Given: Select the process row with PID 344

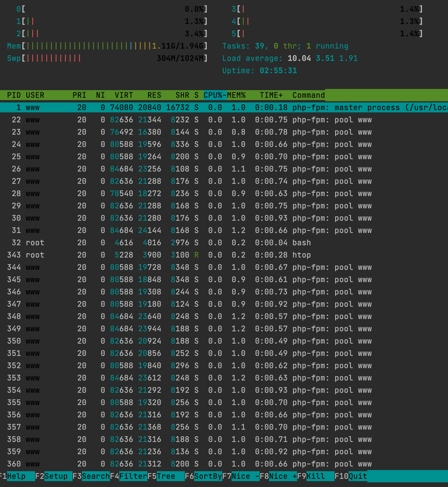Looking at the screenshot, I should 224,267.
